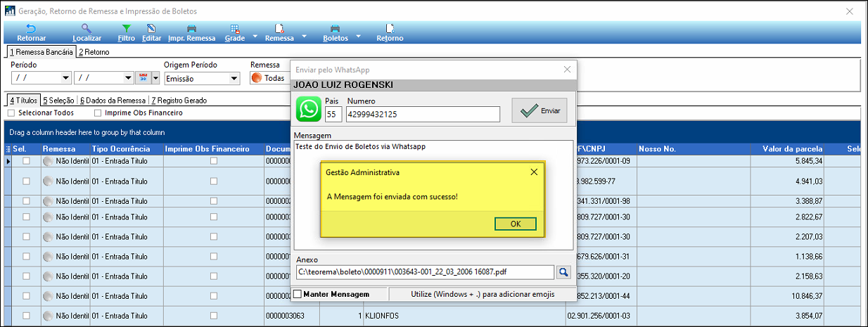Open the 7 Registro Gerado tab
The image size is (868, 327).
[179, 101]
